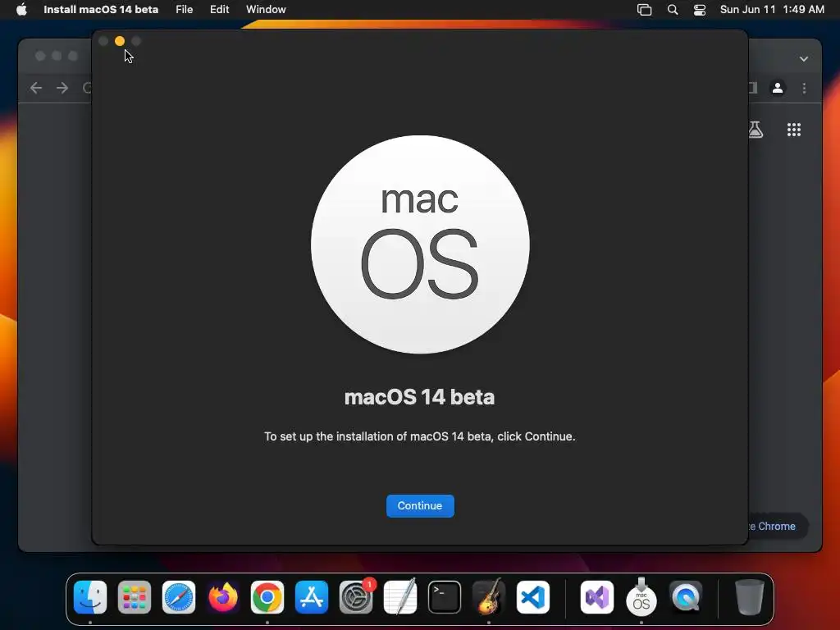Open System Settings from the Dock
This screenshot has width=840, height=630.
pyautogui.click(x=356, y=597)
